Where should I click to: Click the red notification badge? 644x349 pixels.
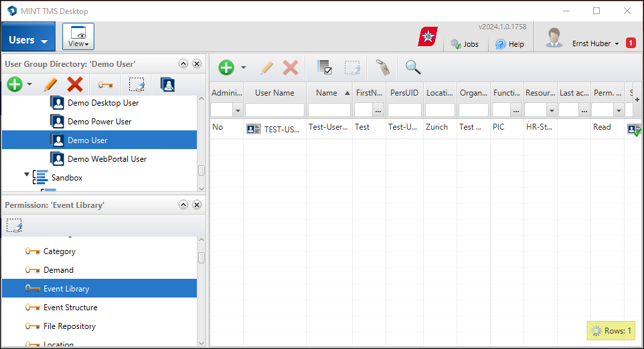(x=631, y=43)
